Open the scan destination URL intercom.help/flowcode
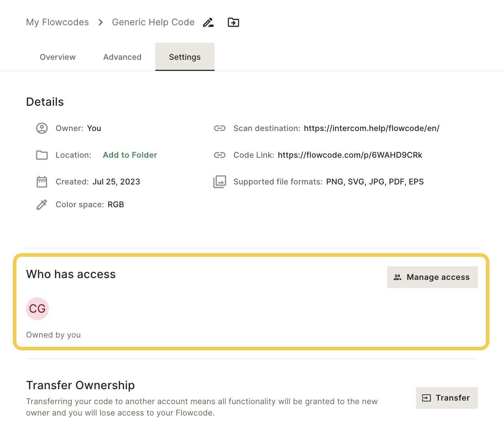 click(372, 128)
